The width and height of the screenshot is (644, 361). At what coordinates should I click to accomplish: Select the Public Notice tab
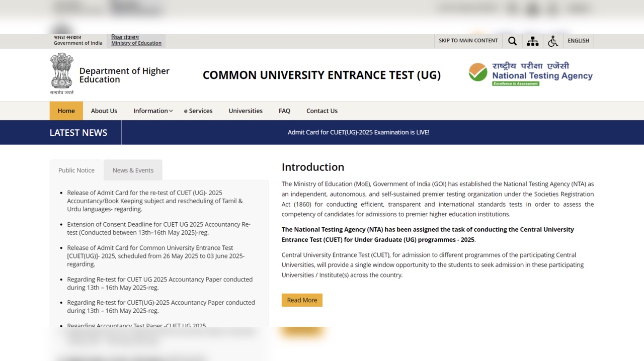(x=76, y=170)
